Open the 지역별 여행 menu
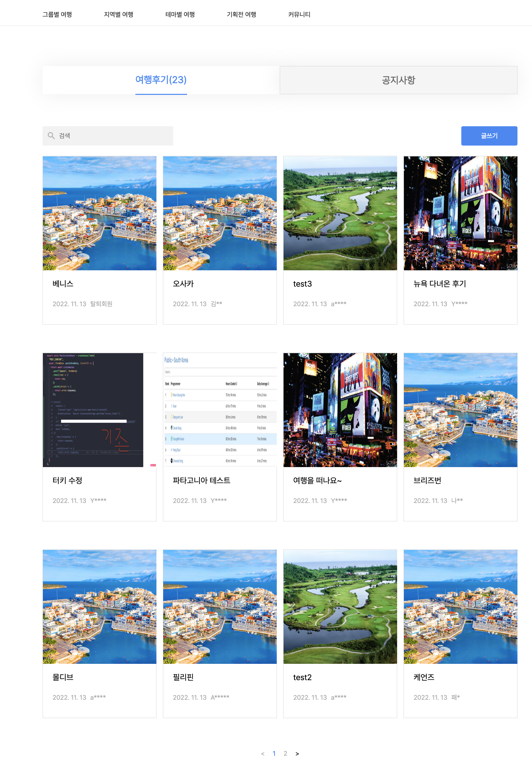Viewport: 532px width, 770px height. click(118, 14)
